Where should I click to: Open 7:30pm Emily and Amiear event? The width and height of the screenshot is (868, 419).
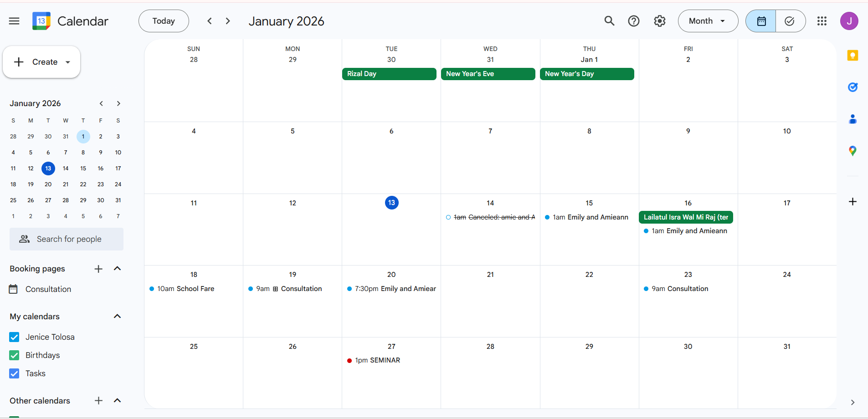click(391, 289)
